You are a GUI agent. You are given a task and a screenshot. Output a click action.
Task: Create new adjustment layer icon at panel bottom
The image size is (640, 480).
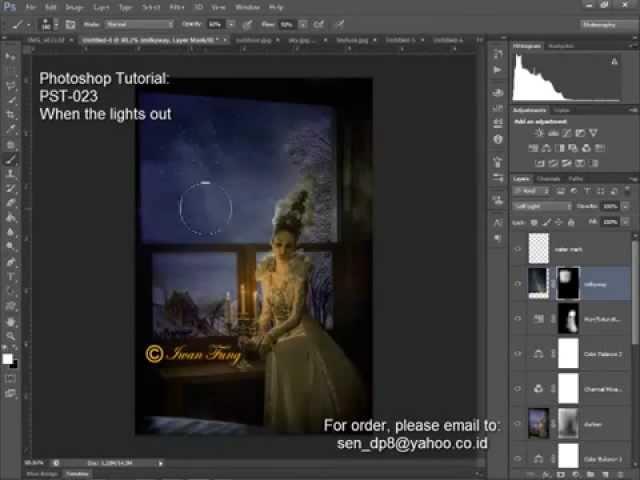coord(576,475)
